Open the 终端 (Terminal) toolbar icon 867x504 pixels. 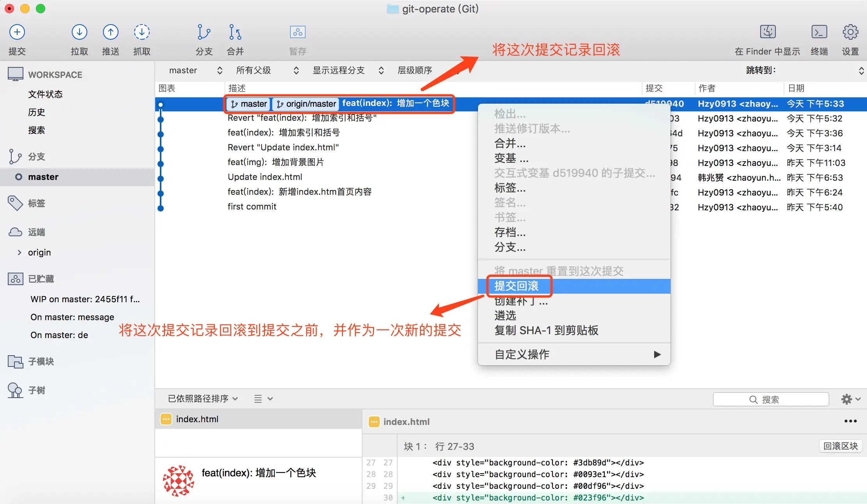(x=819, y=32)
